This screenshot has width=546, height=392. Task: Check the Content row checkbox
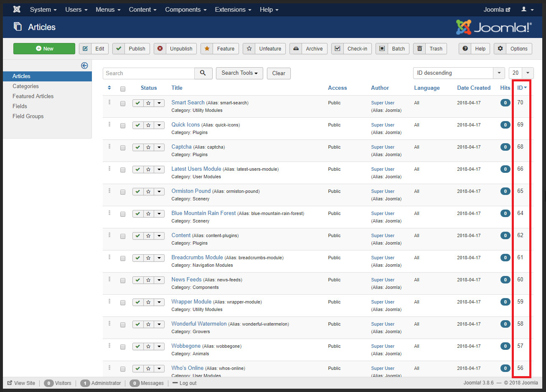point(123,236)
